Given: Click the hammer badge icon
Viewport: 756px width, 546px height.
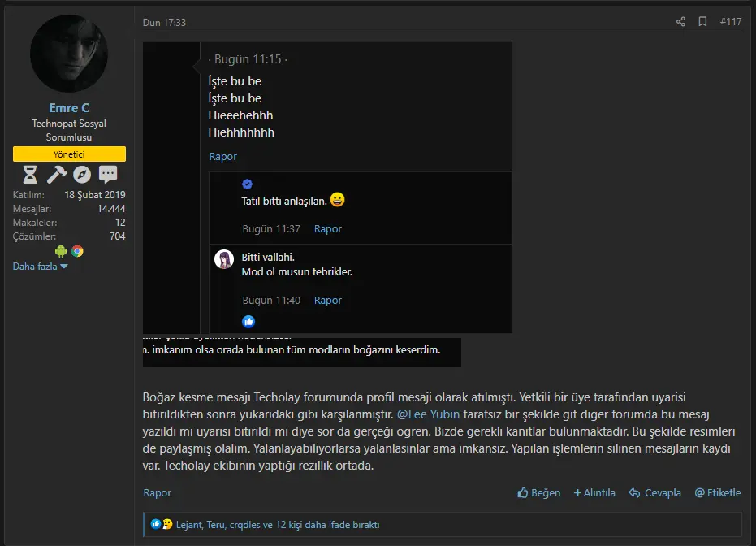Looking at the screenshot, I should click(56, 175).
